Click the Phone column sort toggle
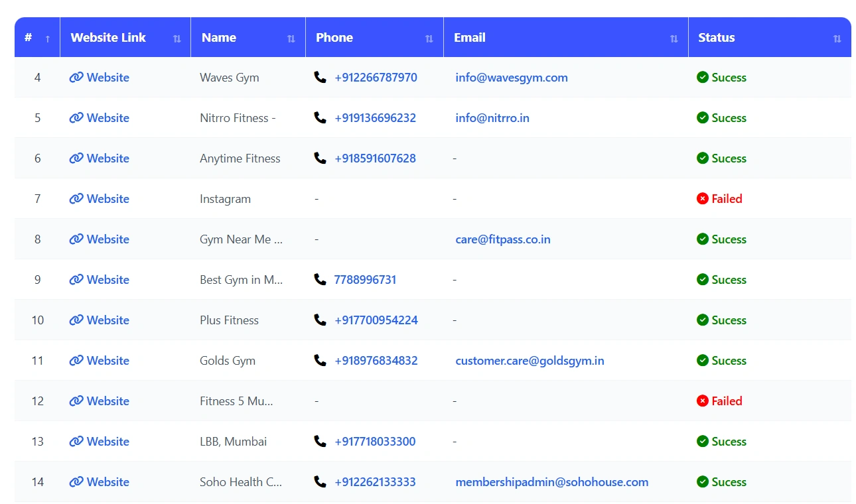The width and height of the screenshot is (856, 504). (430, 38)
